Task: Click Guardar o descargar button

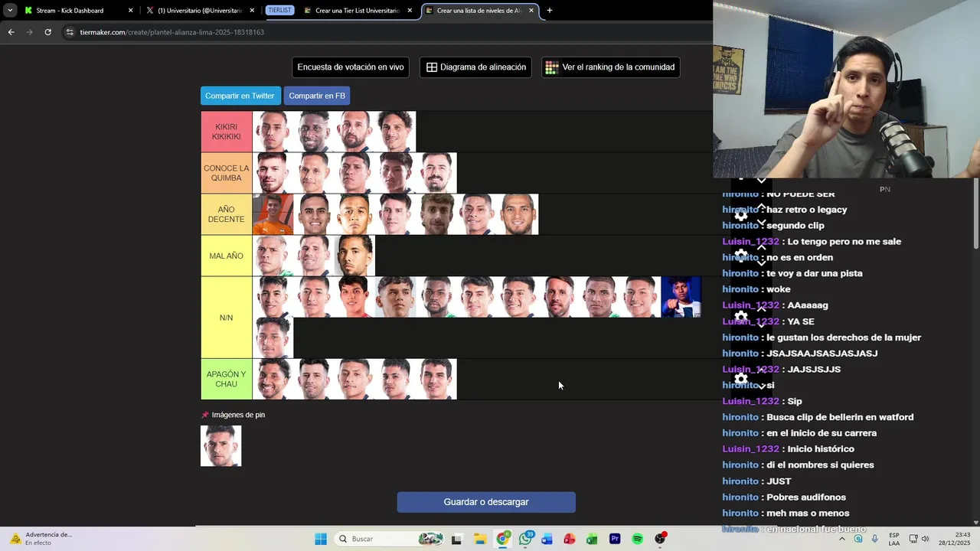Action: (x=486, y=502)
